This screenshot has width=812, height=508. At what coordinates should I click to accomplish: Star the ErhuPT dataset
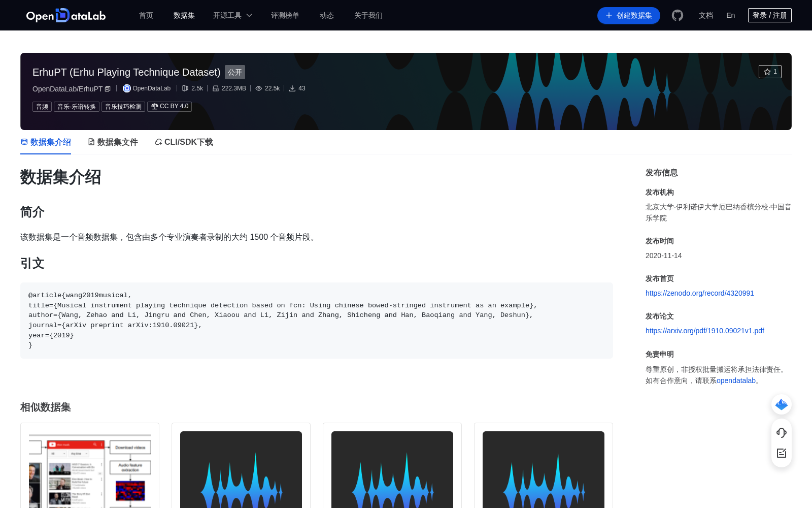tap(770, 72)
